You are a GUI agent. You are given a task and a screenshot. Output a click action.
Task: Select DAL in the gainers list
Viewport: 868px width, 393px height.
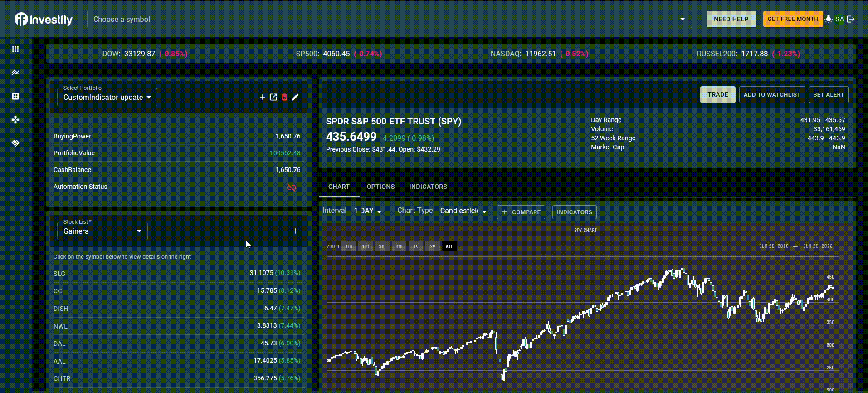pyautogui.click(x=59, y=344)
